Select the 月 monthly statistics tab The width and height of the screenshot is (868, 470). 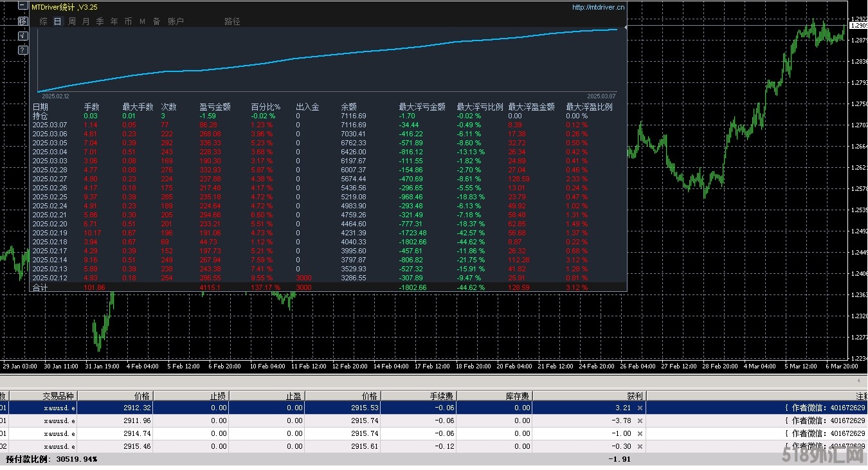pos(86,21)
